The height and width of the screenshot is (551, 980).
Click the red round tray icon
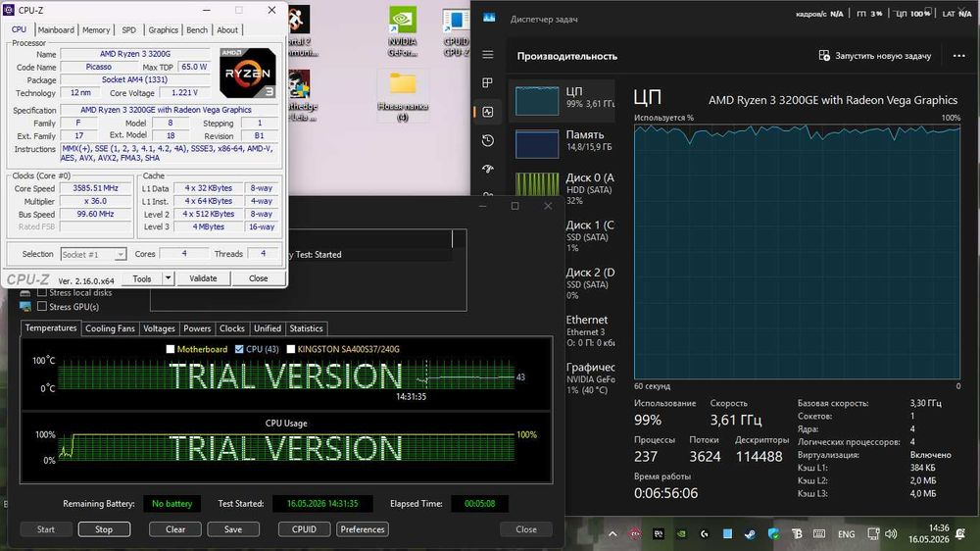pyautogui.click(x=635, y=534)
